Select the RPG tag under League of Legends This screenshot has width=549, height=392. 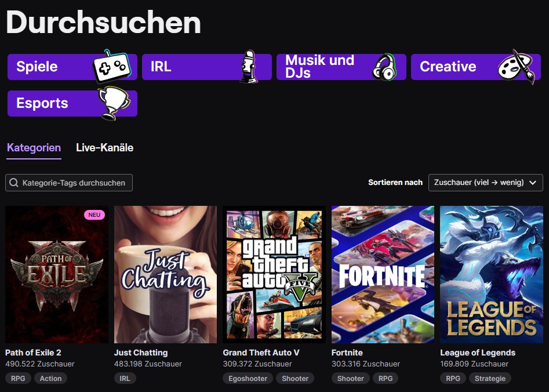(453, 378)
